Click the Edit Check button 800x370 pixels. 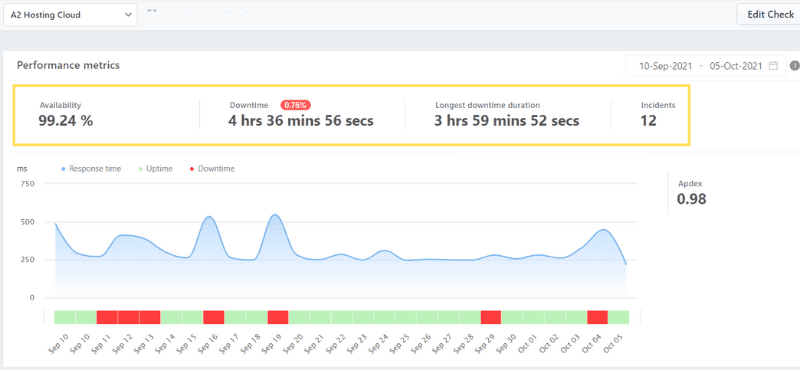pos(769,14)
